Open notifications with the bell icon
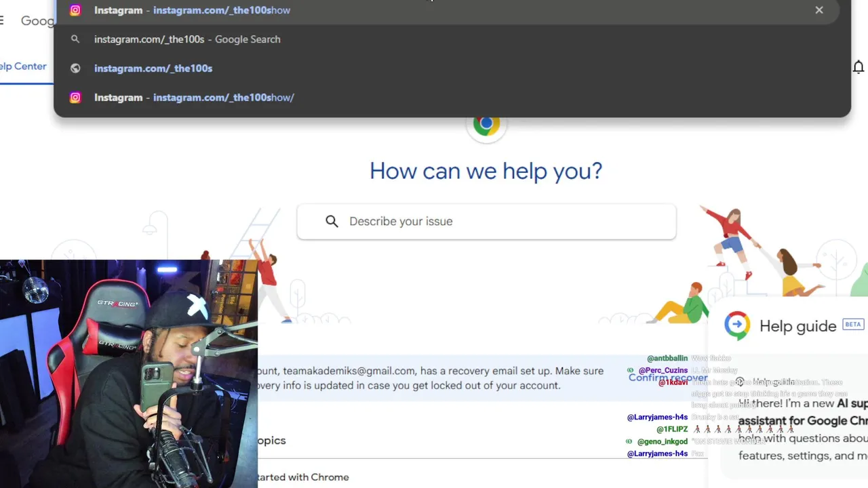 tap(859, 66)
